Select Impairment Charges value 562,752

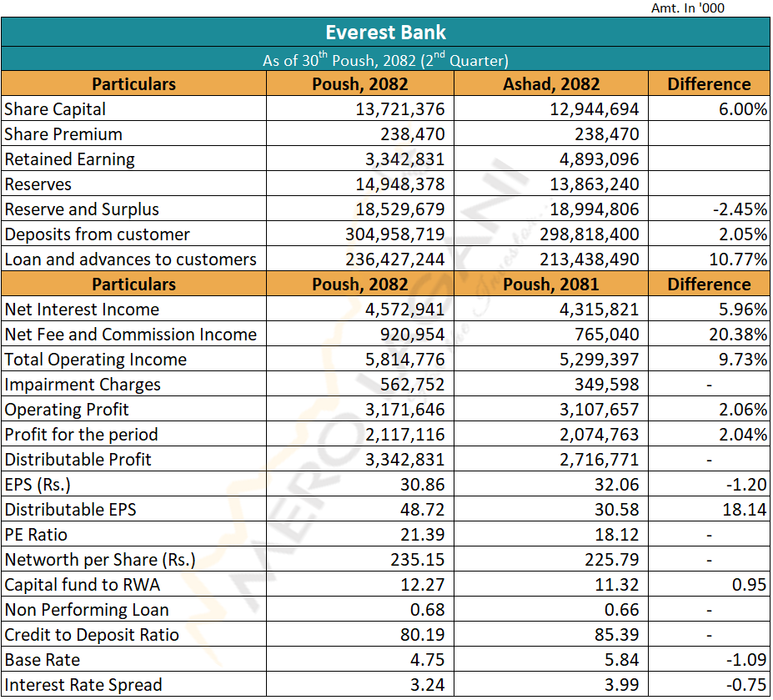pyautogui.click(x=411, y=385)
